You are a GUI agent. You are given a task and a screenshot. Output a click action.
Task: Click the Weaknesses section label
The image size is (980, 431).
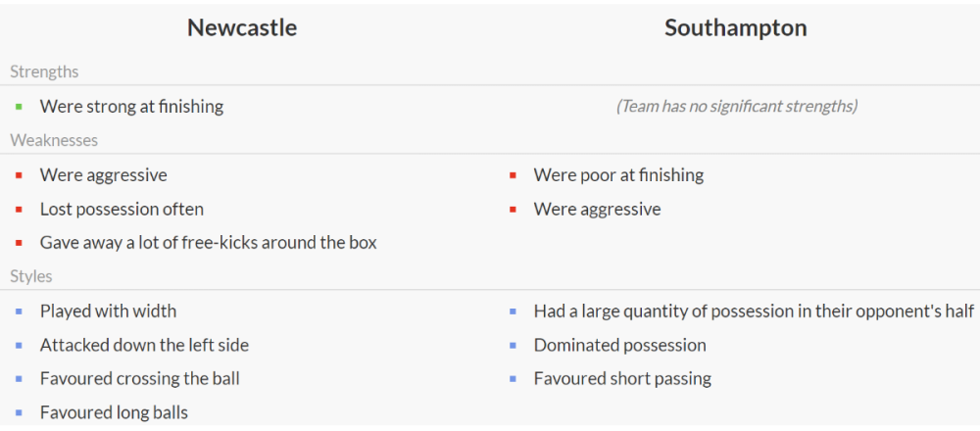pyautogui.click(x=54, y=140)
